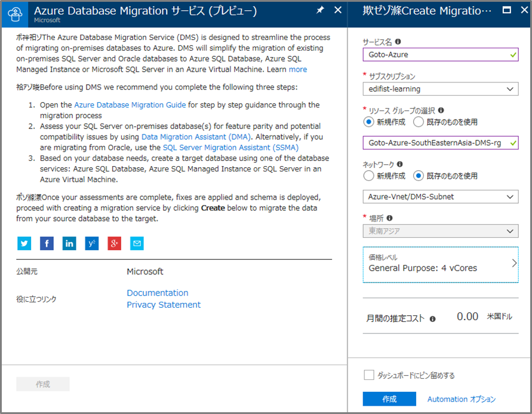Pin the Azure Database Migration blade
This screenshot has height=414, width=532.
(x=320, y=10)
